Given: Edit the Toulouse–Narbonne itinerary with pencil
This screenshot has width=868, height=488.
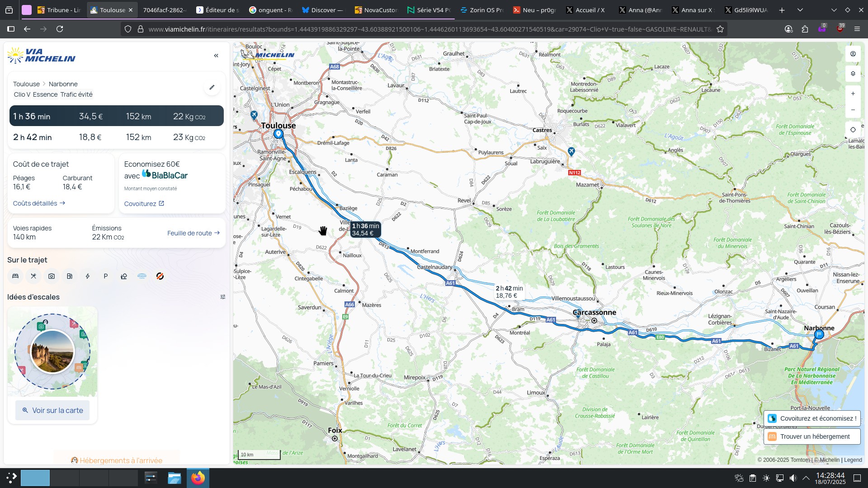Looking at the screenshot, I should pos(212,87).
